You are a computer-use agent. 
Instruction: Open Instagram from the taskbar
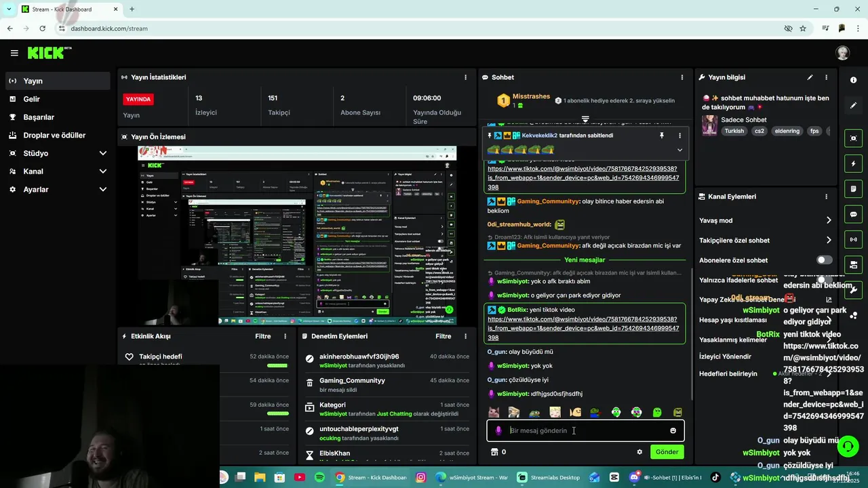click(x=420, y=477)
